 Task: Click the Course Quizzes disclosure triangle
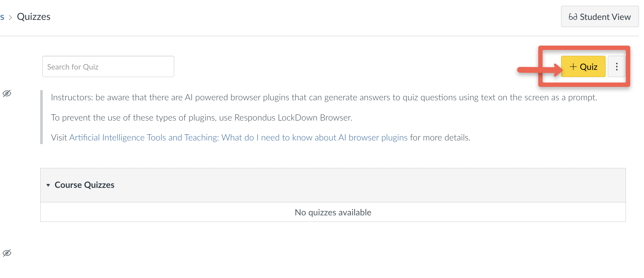pos(49,185)
